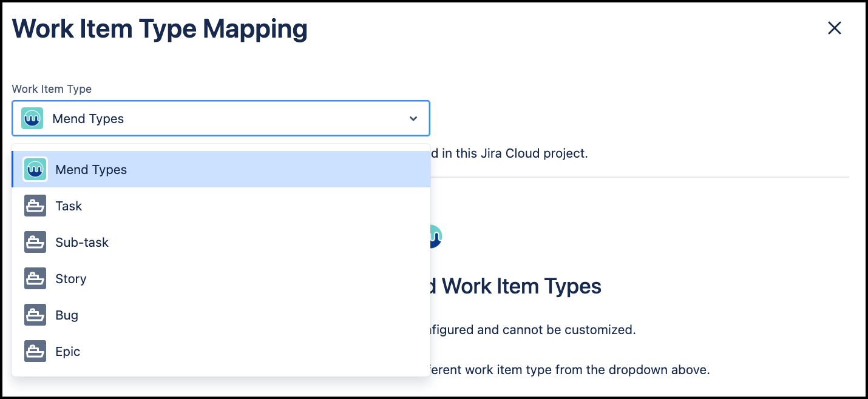The height and width of the screenshot is (399, 868).
Task: Click the icon beside the Bug option
Action: coord(35,315)
